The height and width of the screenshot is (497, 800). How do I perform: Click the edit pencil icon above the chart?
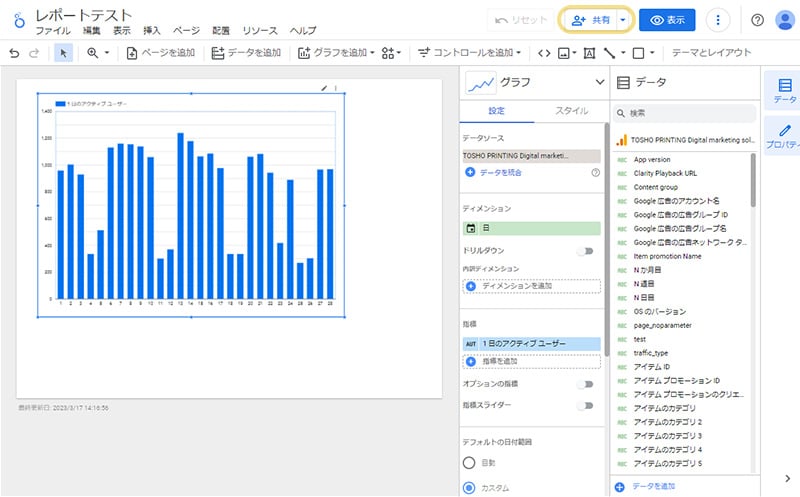pos(323,88)
